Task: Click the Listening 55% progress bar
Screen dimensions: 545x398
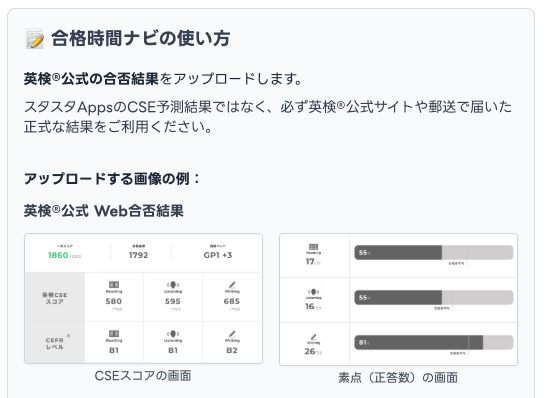Action: pos(434,298)
